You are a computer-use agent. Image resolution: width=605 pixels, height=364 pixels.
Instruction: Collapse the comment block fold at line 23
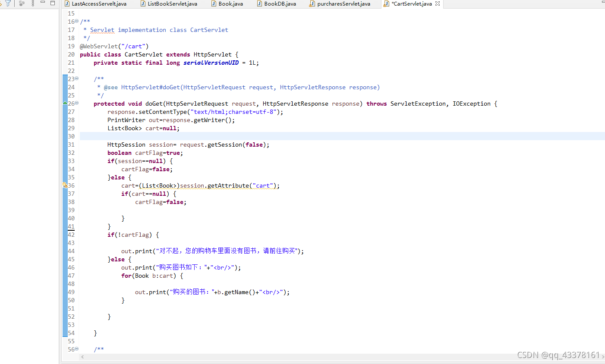pyautogui.click(x=76, y=78)
